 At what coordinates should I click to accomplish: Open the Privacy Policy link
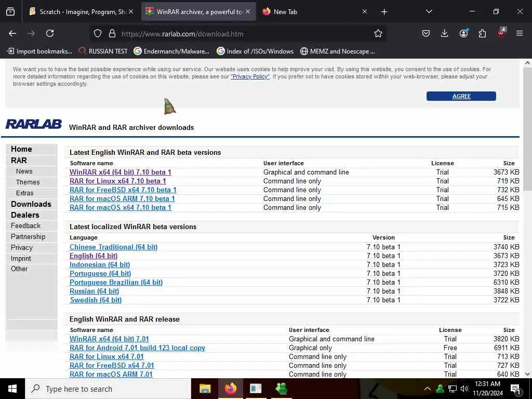[x=250, y=77]
